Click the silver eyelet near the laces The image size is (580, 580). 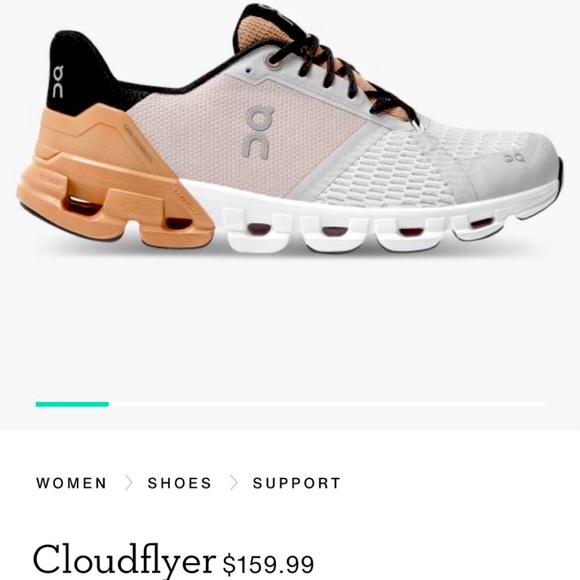(273, 60)
